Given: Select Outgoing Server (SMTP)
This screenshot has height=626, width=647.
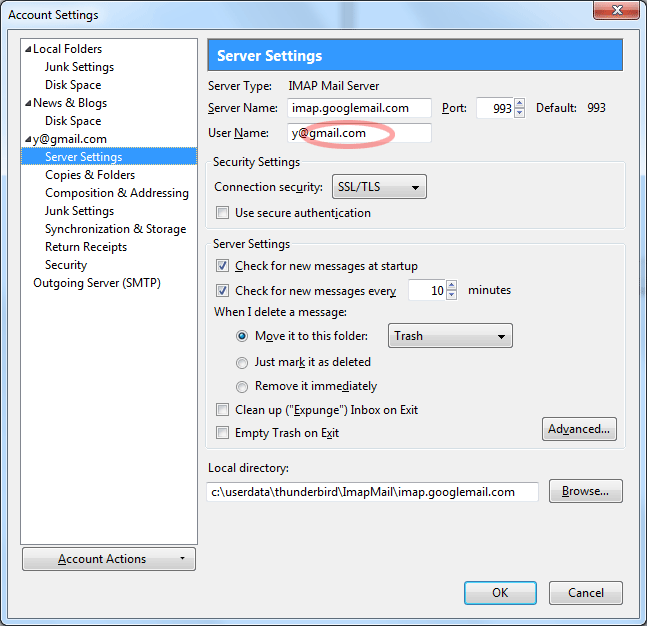Looking at the screenshot, I should point(97,283).
